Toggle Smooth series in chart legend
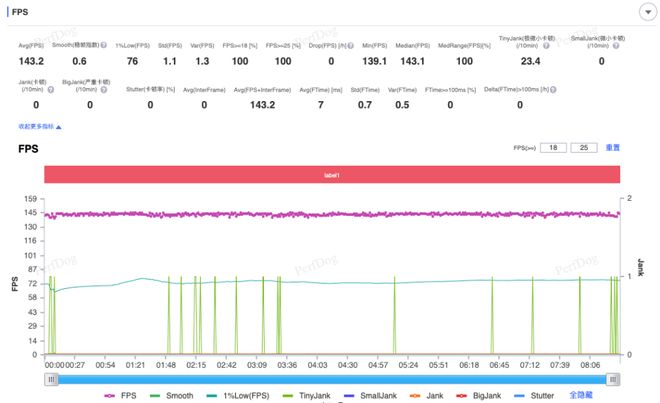This screenshot has height=403, width=660. coord(173,395)
